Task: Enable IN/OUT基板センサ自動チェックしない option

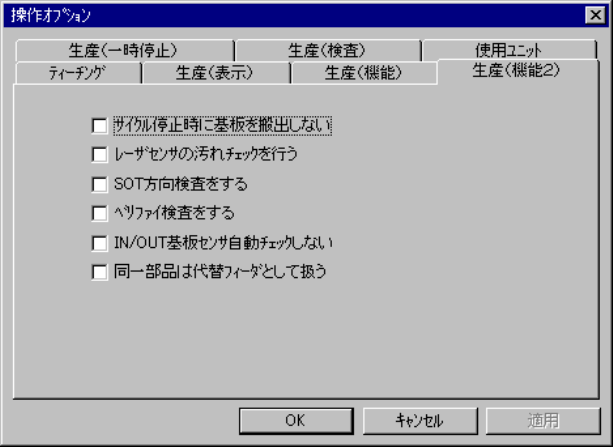Action: [x=100, y=243]
